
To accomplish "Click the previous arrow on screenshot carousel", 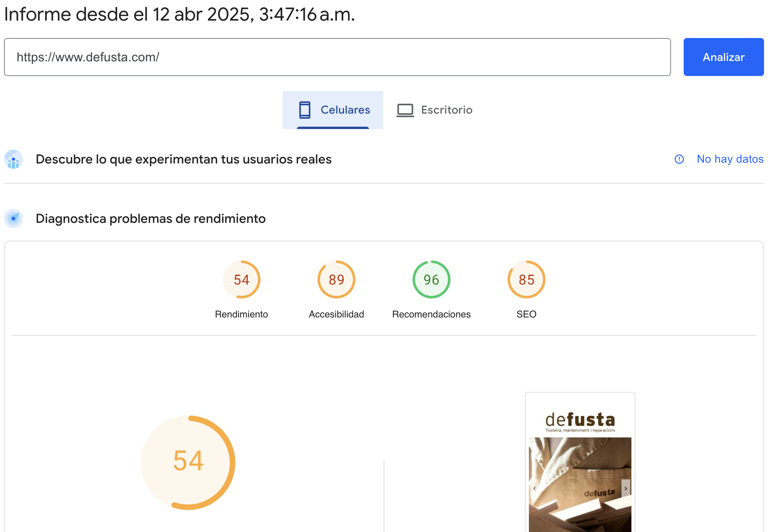I will tap(534, 488).
